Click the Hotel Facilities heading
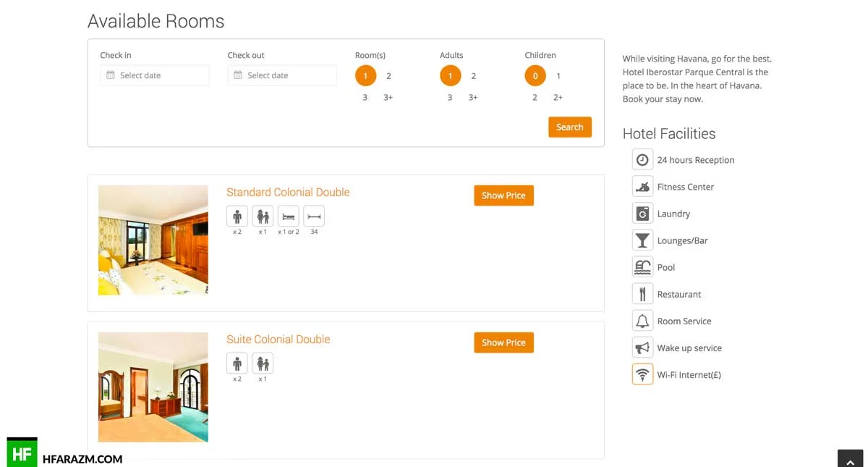 [x=669, y=133]
